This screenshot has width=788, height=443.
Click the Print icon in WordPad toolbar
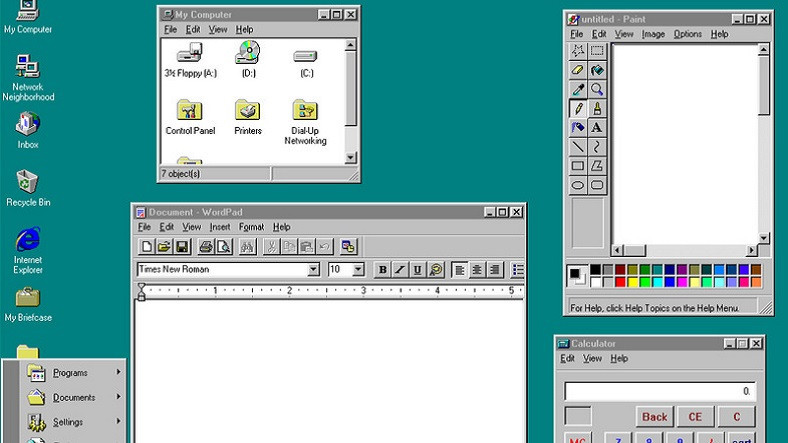206,246
